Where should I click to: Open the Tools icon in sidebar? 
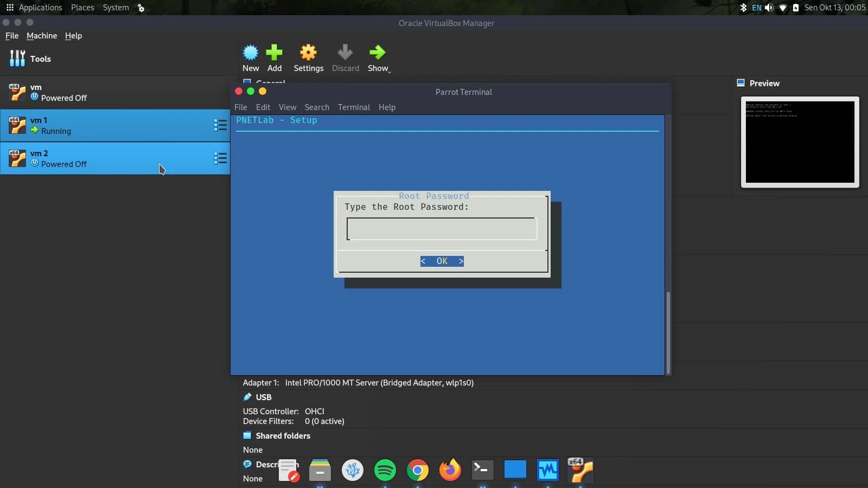click(17, 59)
